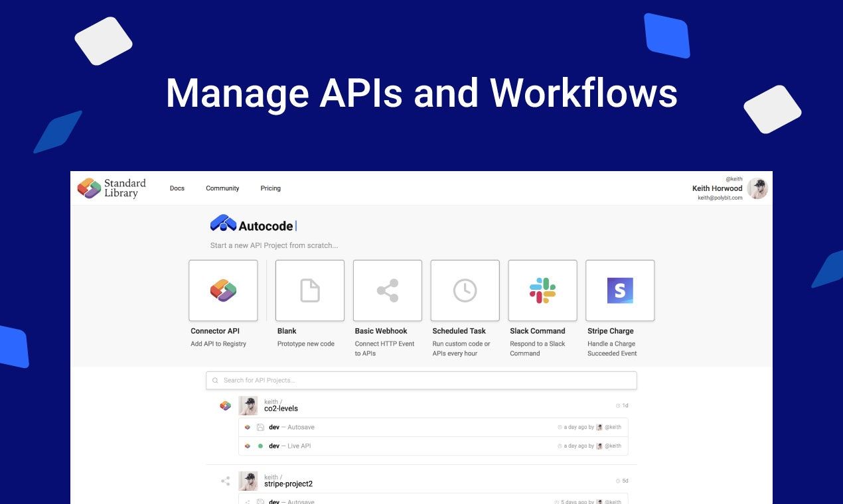843x504 pixels.
Task: Open the co2-levels project name link
Action: pyautogui.click(x=281, y=408)
